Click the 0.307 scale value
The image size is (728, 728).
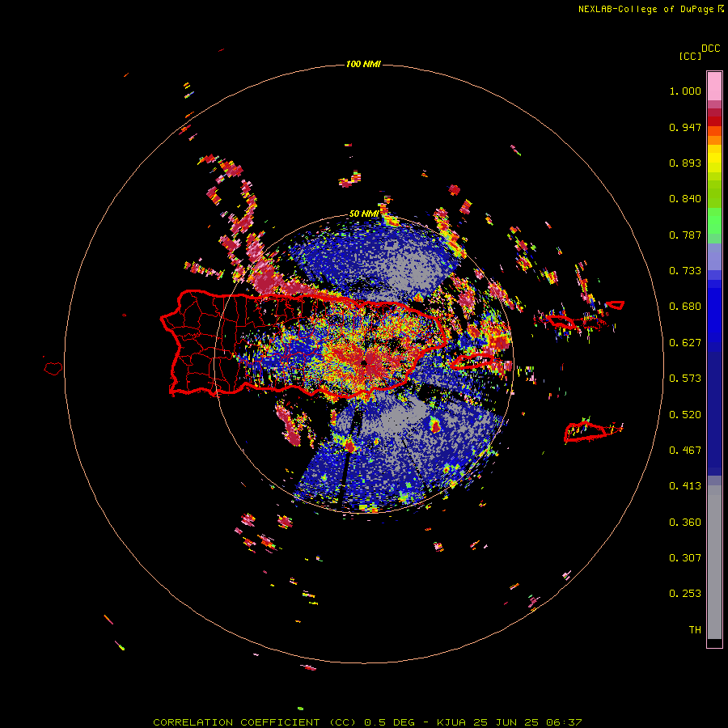pyautogui.click(x=685, y=558)
